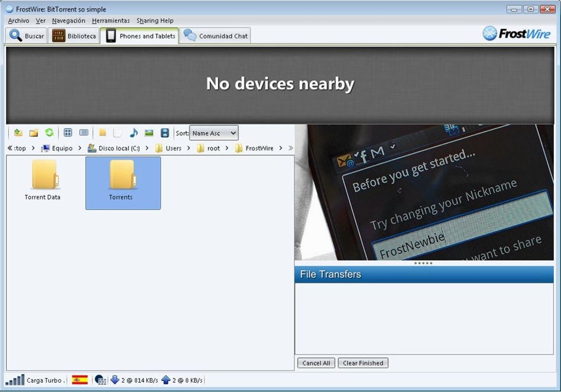This screenshot has width=561, height=392.
Task: Click the phone icon on Phones and Tablets
Action: tap(111, 36)
